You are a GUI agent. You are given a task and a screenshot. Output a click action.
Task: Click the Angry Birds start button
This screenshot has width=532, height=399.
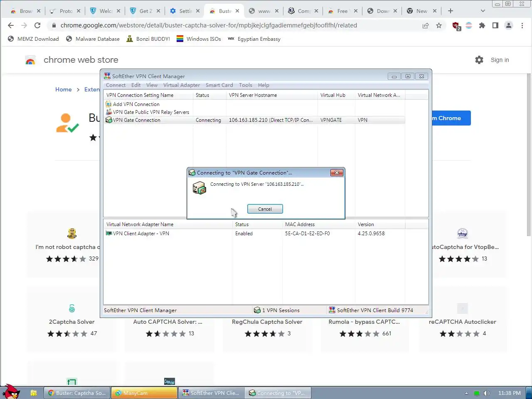(11, 392)
